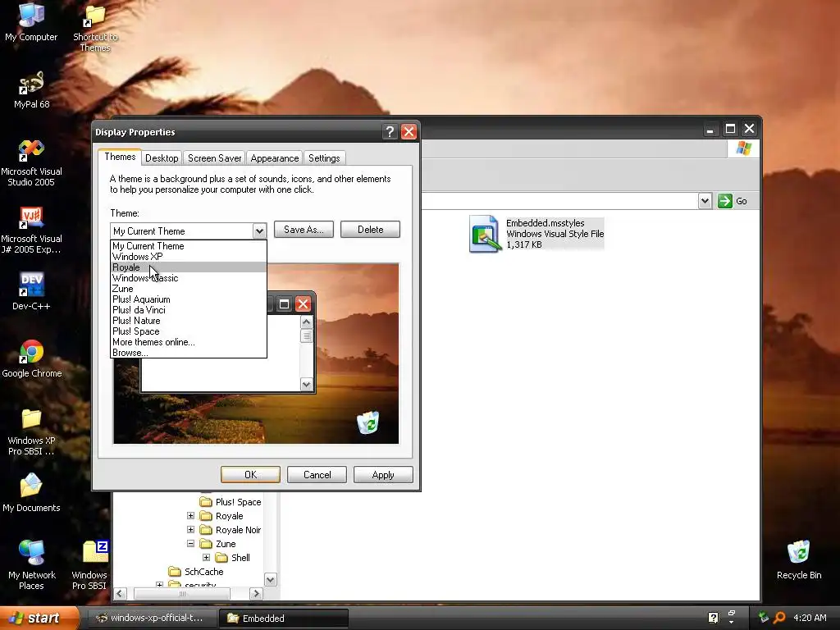Click the green tray icon beside magnifier

[x=764, y=618]
